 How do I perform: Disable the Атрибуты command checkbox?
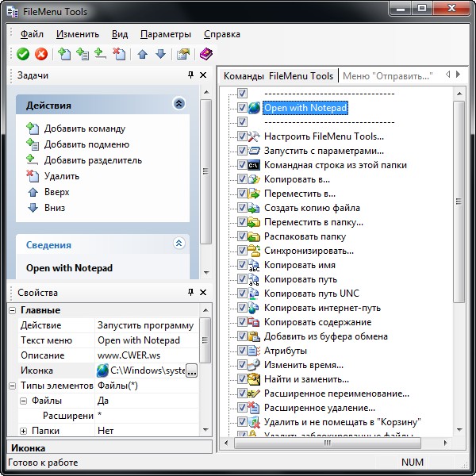242,351
